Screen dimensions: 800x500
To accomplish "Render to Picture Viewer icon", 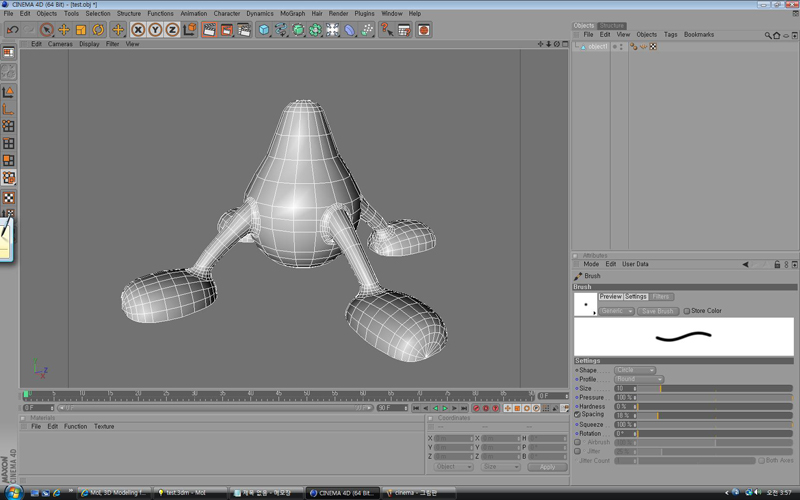I will (227, 30).
